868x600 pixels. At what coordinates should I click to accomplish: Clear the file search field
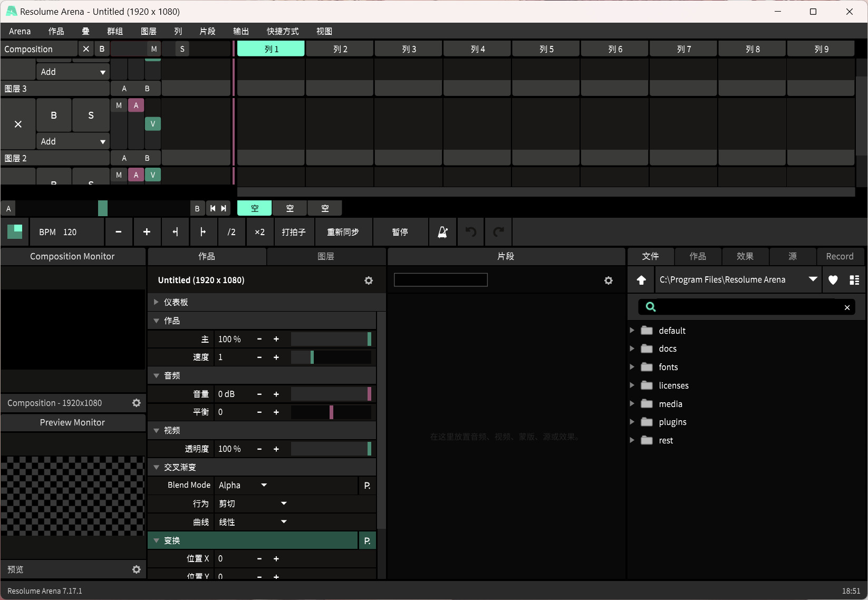[x=847, y=307]
